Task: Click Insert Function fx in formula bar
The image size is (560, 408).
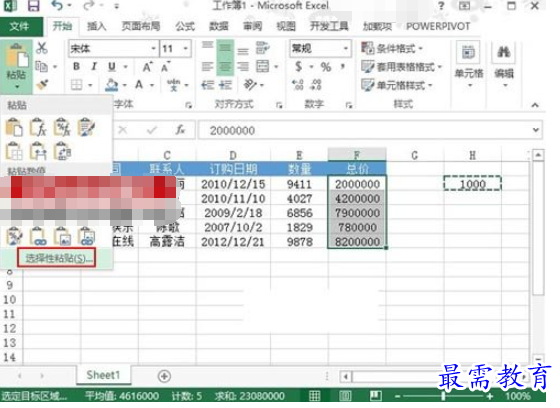Action: coord(180,130)
